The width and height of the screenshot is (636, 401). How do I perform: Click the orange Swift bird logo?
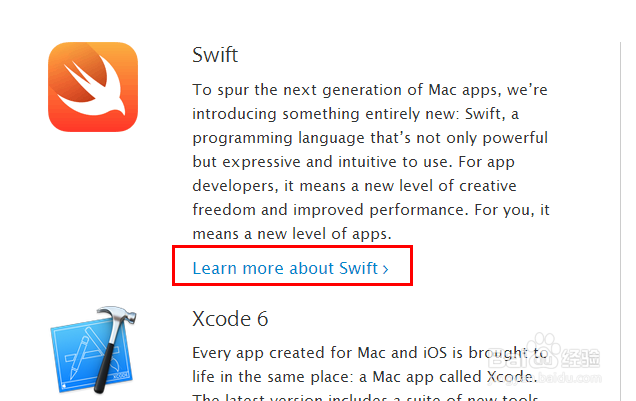tap(93, 87)
